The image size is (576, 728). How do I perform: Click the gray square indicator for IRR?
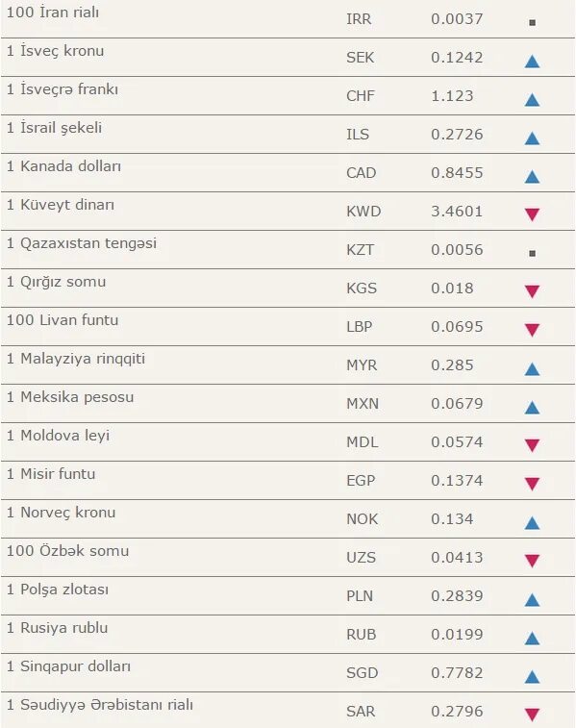tap(533, 22)
